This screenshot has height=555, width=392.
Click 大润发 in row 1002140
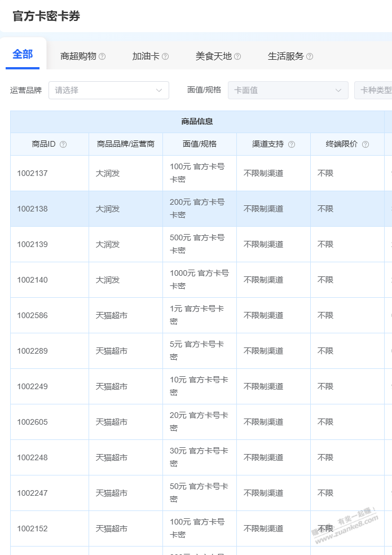(108, 280)
